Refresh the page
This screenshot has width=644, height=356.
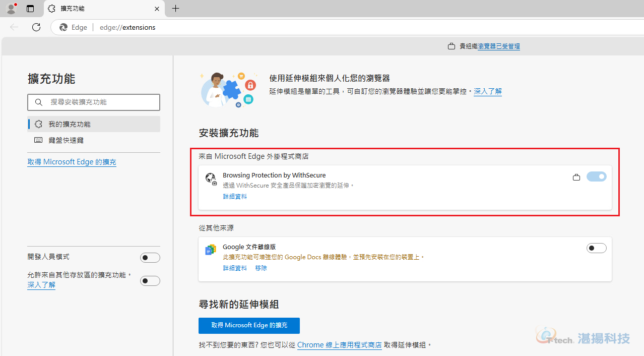[x=36, y=27]
